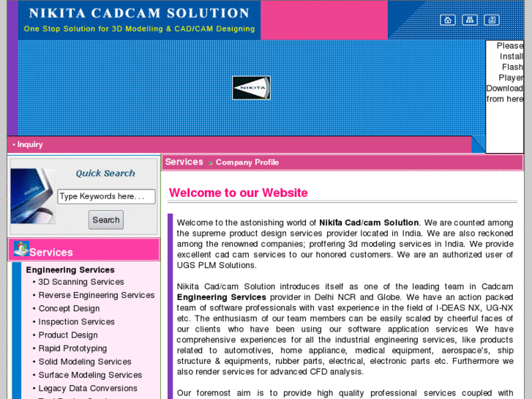Open Reverse Engineering Services link
Viewport: 532px width, 399px height.
[x=97, y=295]
